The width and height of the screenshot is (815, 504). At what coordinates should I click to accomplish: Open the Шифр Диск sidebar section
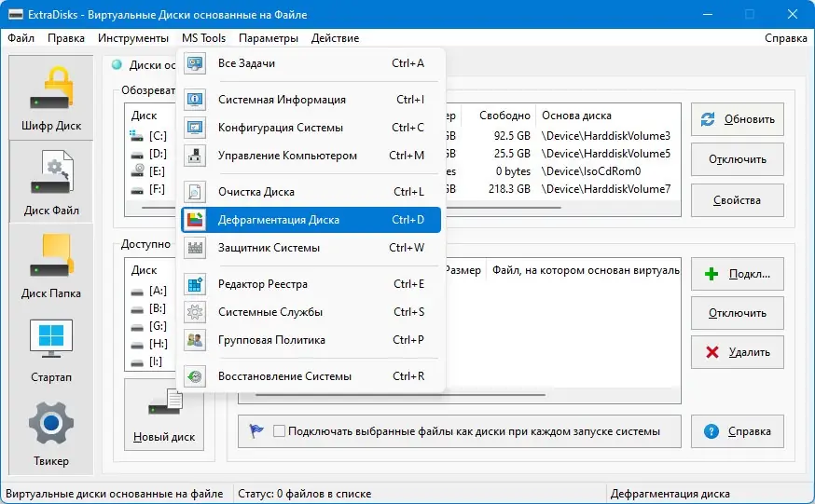51,98
